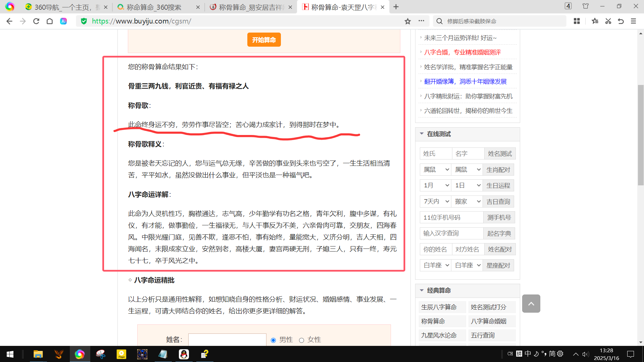This screenshot has height=362, width=644.
Task: Close the 360导航 tab
Action: click(x=106, y=7)
